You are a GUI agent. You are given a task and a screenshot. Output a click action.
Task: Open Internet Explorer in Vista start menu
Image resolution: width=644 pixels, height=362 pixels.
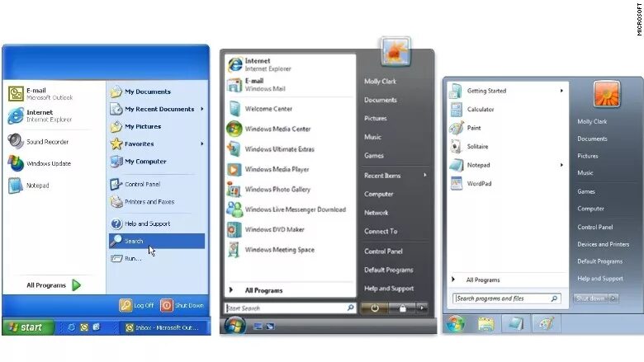259,64
